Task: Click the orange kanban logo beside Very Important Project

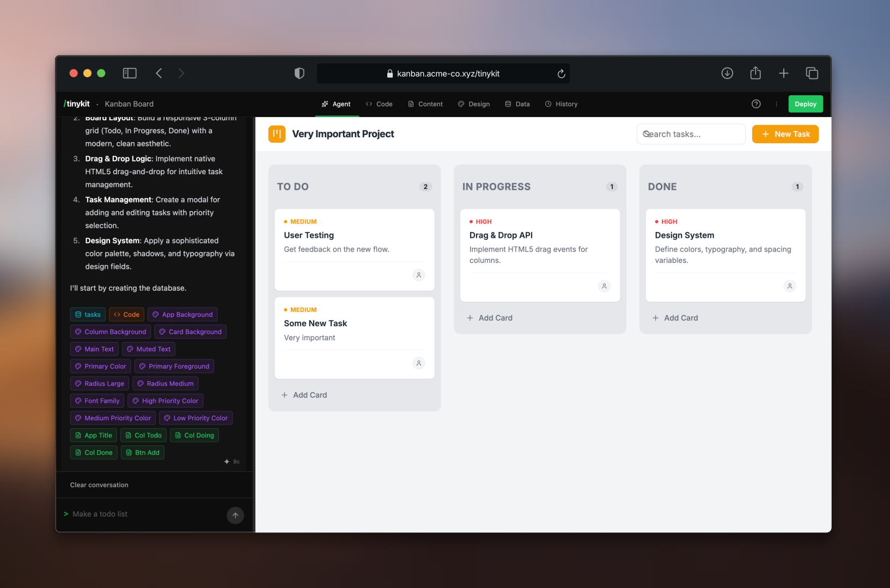Action: pyautogui.click(x=277, y=133)
